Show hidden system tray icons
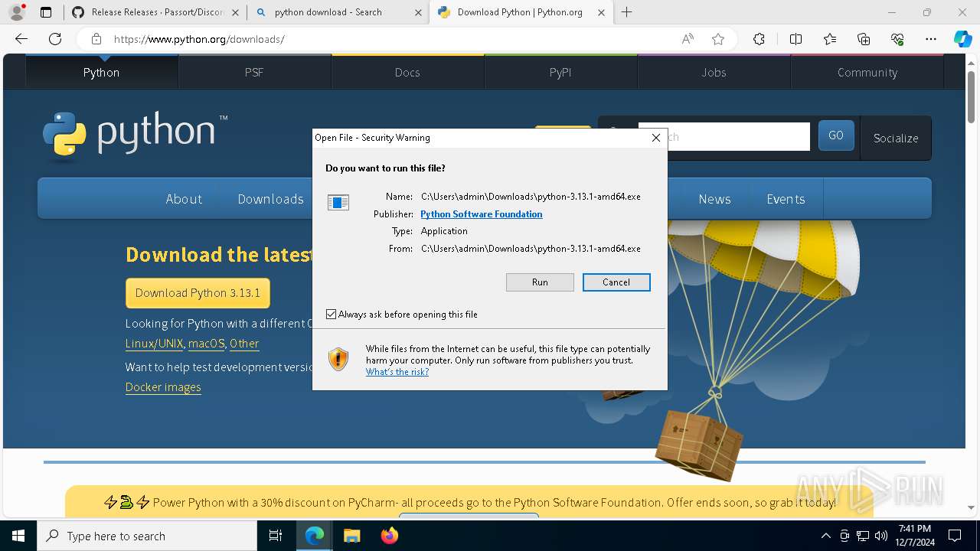 tap(825, 536)
